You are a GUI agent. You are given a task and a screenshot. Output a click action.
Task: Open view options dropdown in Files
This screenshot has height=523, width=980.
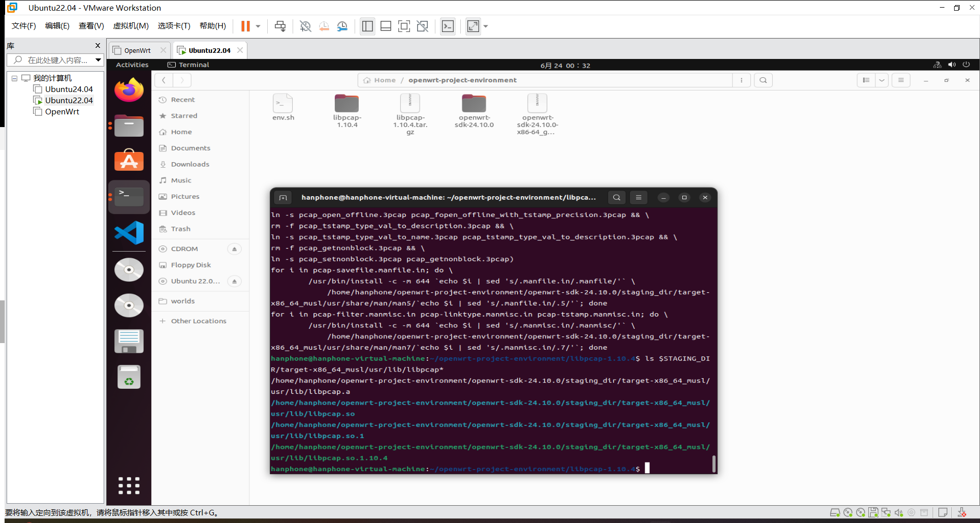(882, 80)
